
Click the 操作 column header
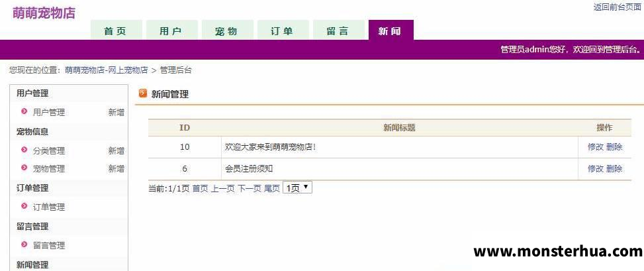tap(604, 128)
